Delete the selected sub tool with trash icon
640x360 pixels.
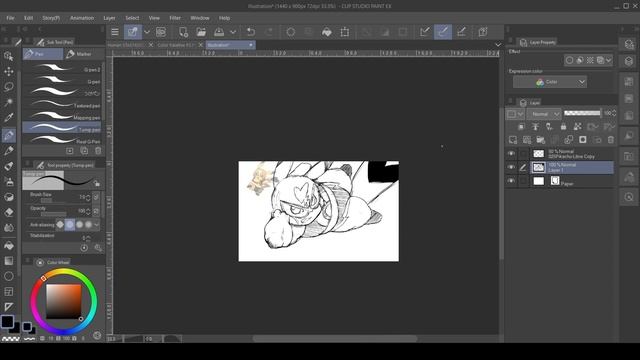click(x=98, y=151)
